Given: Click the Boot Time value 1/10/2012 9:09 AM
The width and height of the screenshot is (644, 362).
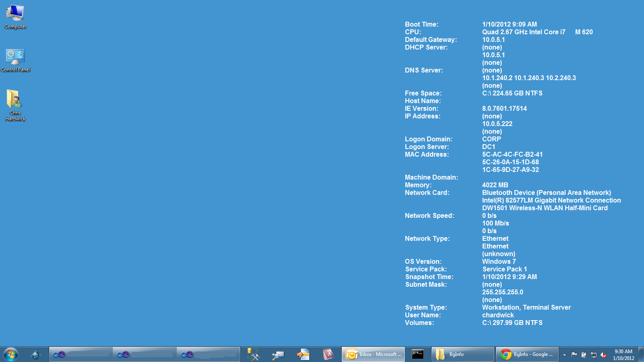Looking at the screenshot, I should (510, 24).
